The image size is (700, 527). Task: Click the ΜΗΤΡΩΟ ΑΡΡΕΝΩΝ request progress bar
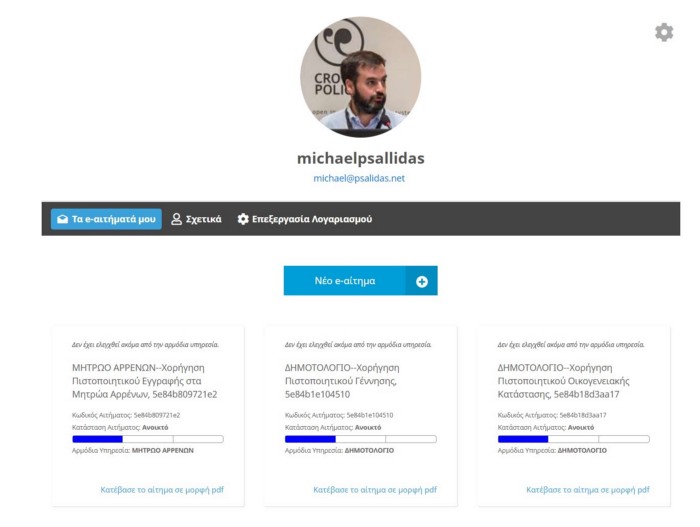(x=148, y=439)
